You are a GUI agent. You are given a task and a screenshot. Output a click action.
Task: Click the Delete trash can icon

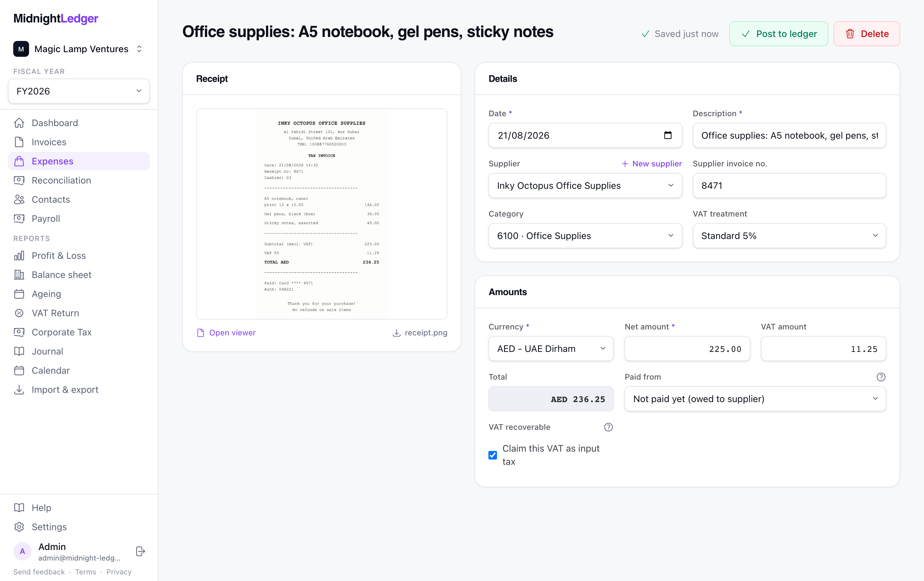click(850, 34)
